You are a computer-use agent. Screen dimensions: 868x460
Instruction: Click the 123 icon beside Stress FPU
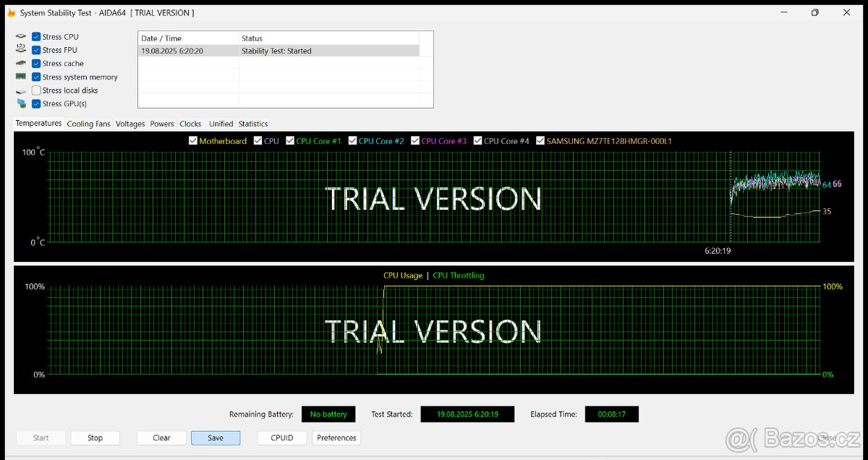tap(21, 50)
